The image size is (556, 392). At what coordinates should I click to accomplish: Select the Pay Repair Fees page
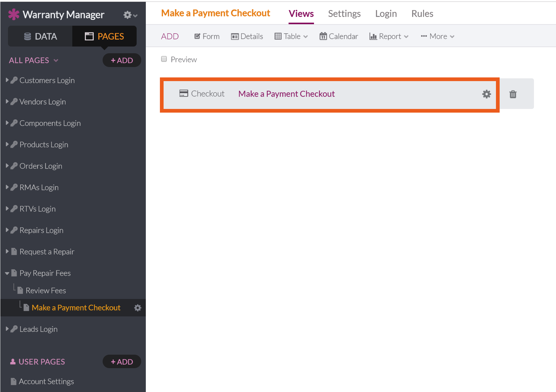click(x=45, y=273)
